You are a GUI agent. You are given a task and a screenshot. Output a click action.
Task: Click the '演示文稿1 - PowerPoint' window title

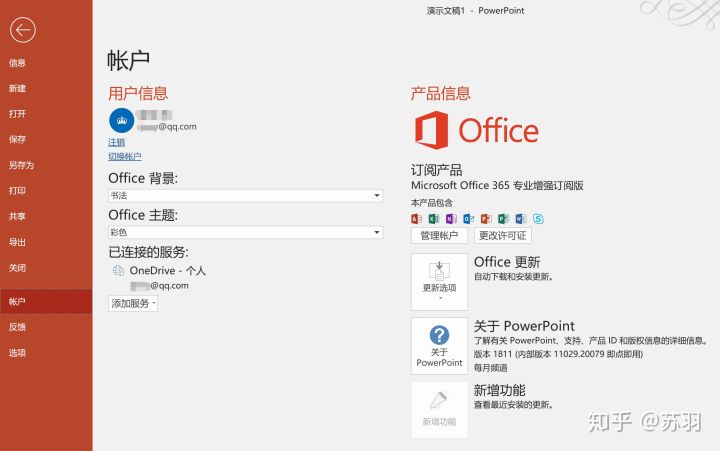tap(475, 11)
